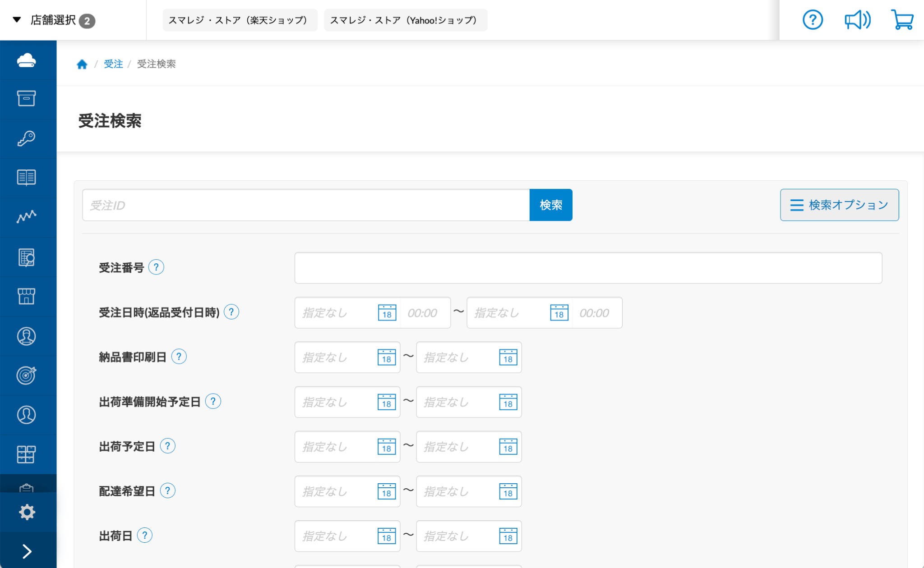Screen dimensions: 924x568
Task: Click the key icon in the sidebar
Action: tap(28, 138)
